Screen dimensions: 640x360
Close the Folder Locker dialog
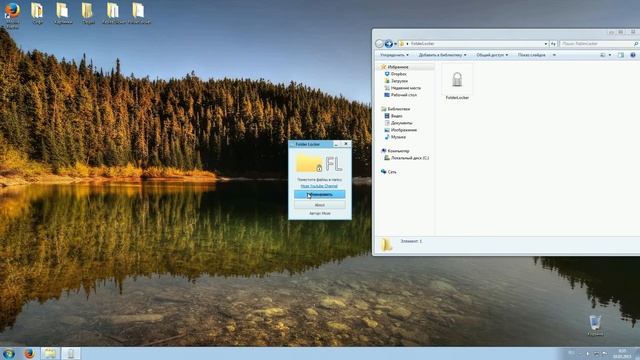point(346,144)
